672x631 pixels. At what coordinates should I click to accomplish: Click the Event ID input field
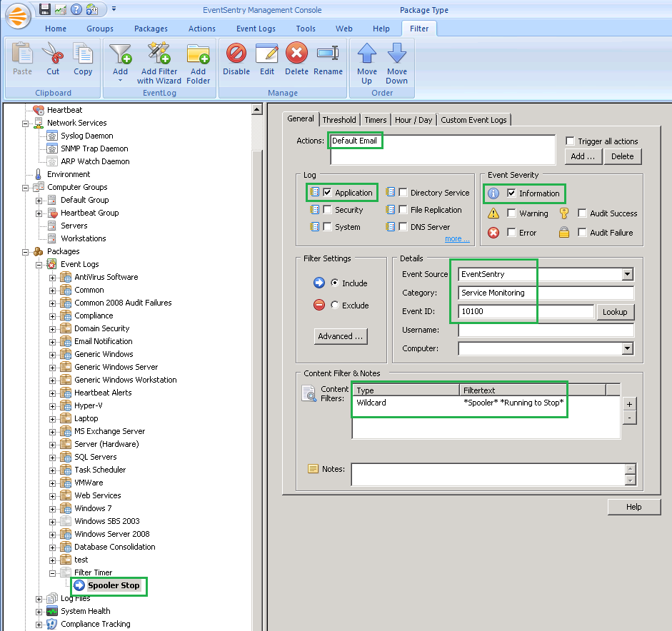click(526, 311)
